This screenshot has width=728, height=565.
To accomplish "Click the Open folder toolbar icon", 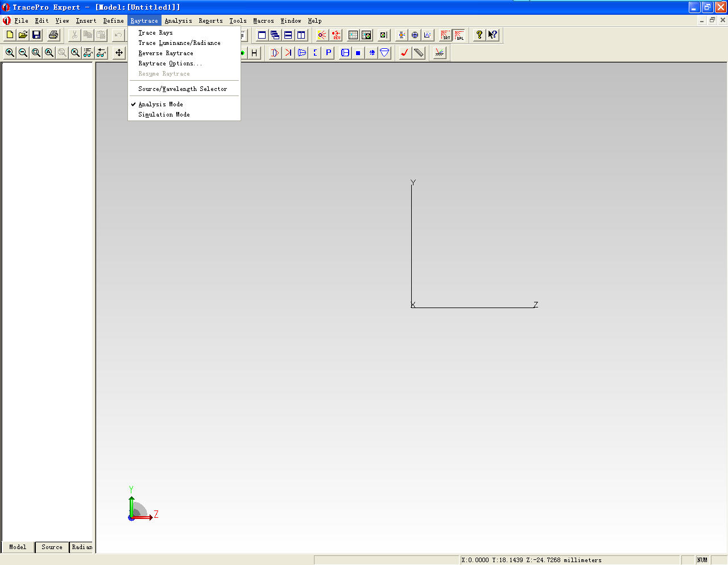I will [x=23, y=35].
